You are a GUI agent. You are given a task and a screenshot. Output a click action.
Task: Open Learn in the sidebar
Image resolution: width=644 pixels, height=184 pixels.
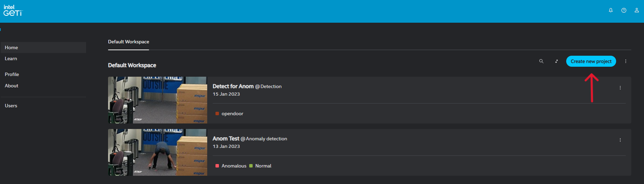tap(11, 58)
